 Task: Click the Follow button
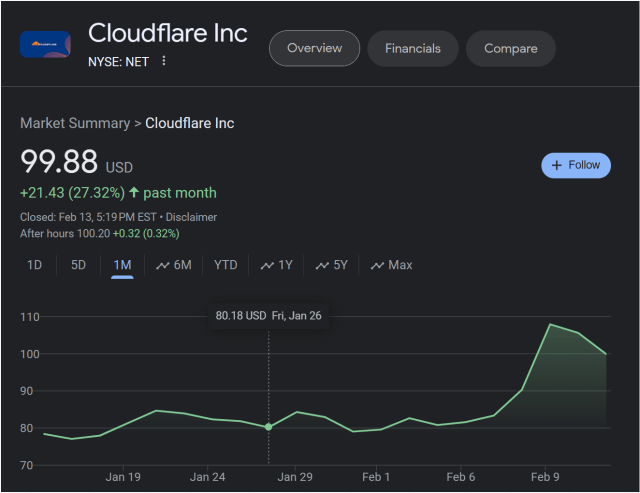point(576,165)
